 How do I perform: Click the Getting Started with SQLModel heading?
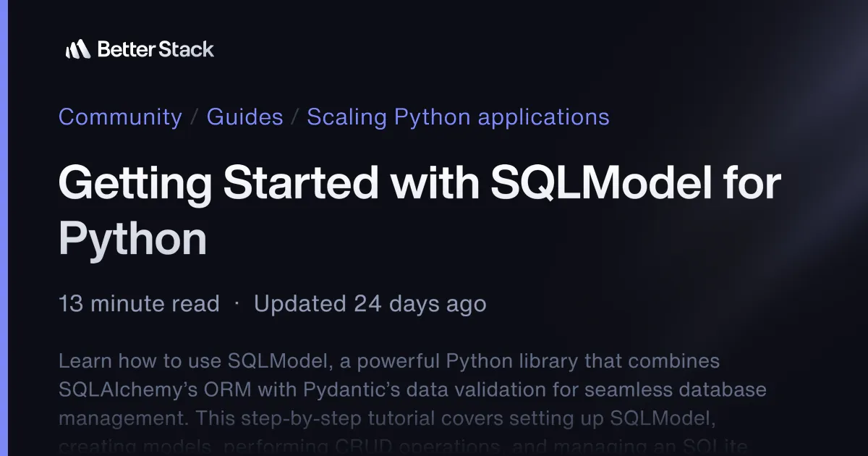pos(420,211)
